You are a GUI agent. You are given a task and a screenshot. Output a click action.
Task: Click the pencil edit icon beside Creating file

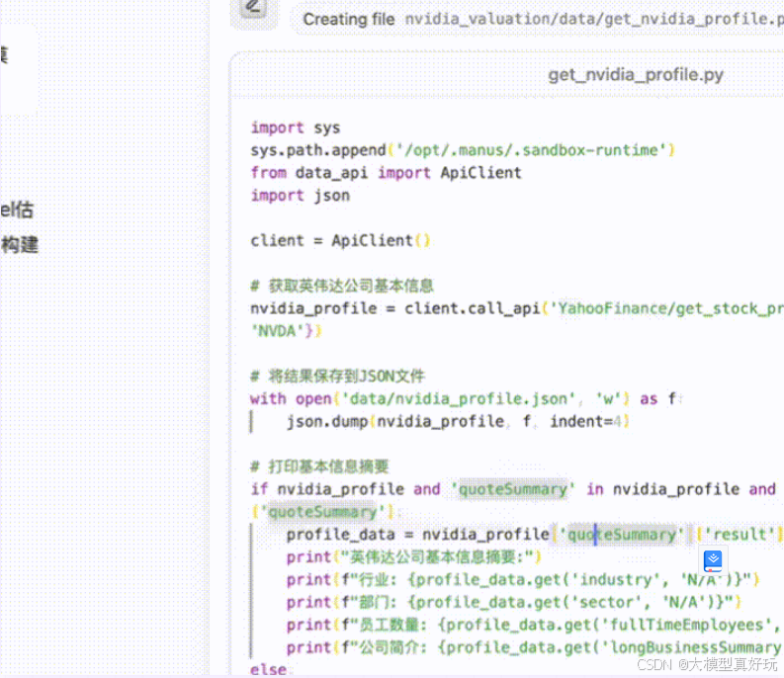(253, 7)
